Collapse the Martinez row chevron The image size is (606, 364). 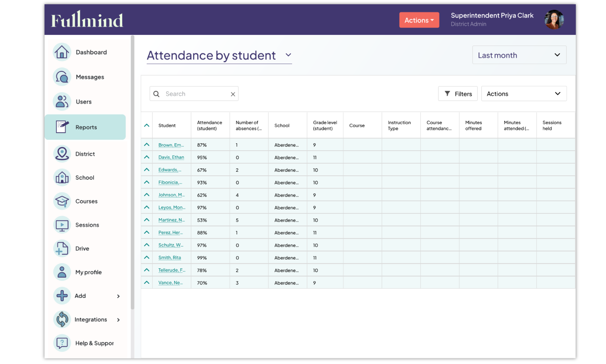[147, 220]
